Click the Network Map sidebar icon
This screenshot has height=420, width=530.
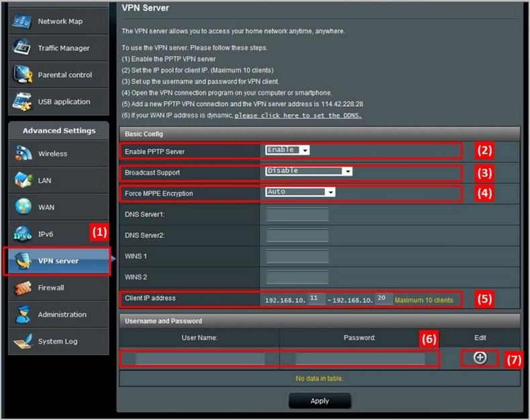22,22
